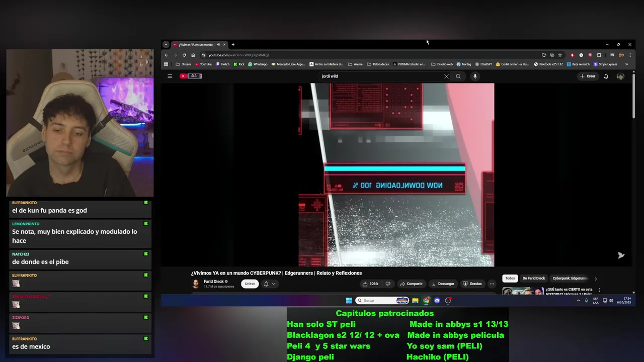Open Discord from the taskbar
The width and height of the screenshot is (644, 362).
tap(437, 301)
